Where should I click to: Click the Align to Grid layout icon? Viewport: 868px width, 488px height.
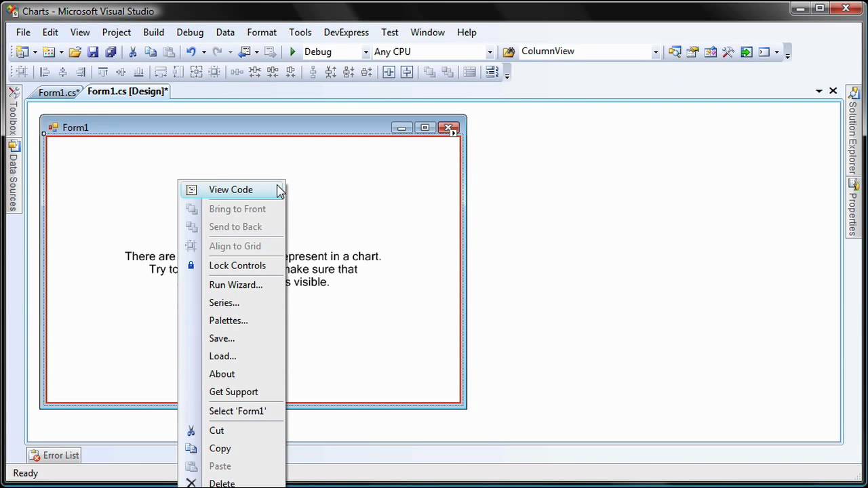point(22,72)
